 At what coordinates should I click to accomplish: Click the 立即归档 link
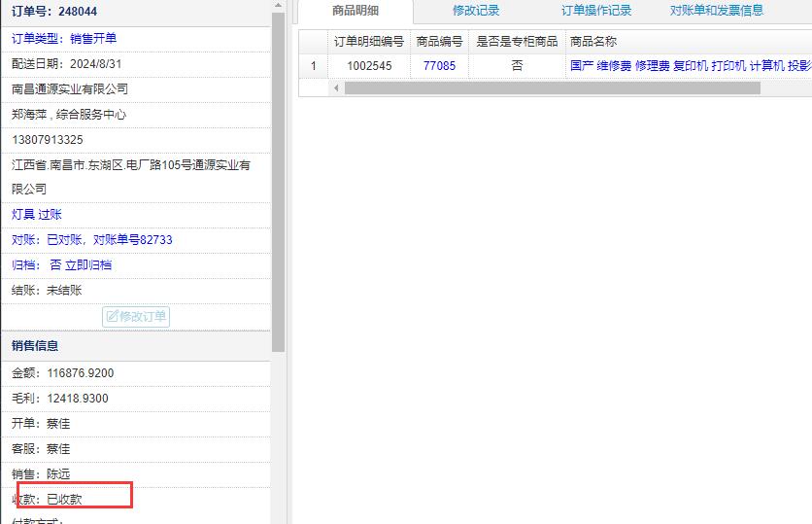point(88,265)
